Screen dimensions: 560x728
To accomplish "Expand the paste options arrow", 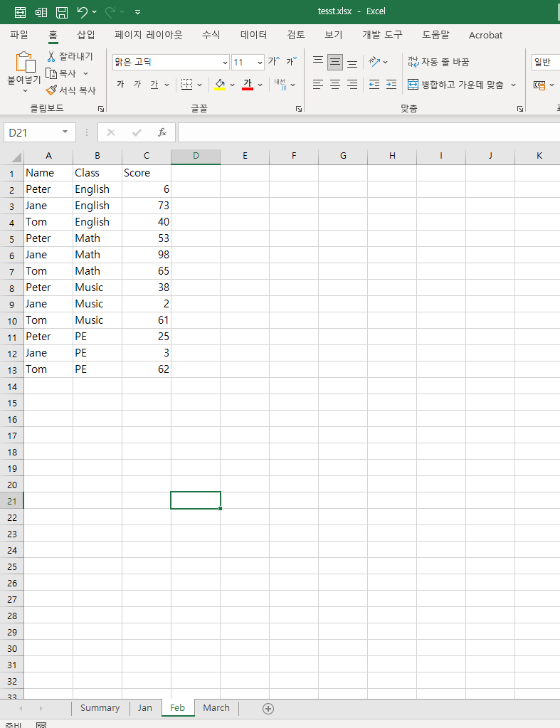I will coord(25,92).
